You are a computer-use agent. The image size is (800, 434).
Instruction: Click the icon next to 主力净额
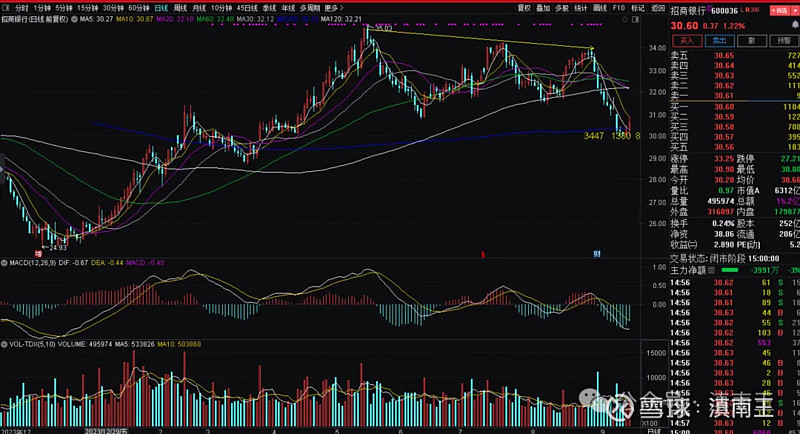(711, 270)
